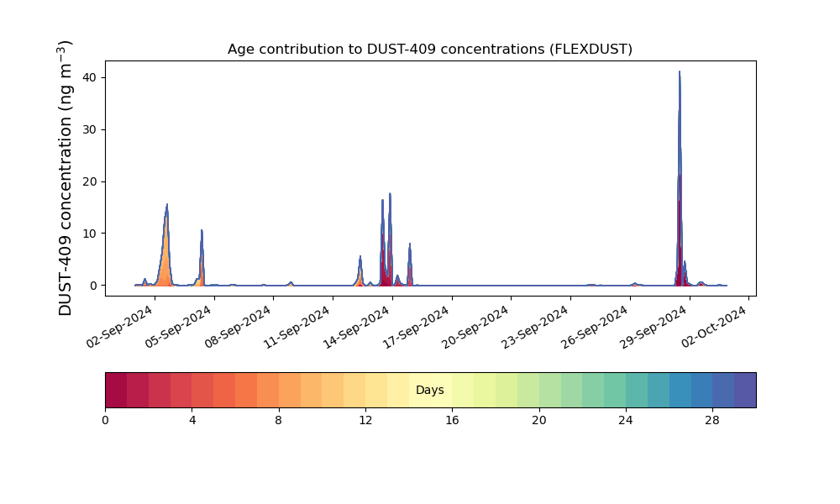The width and height of the screenshot is (840, 504).
Task: Click the colorbar tick label 24
Action: (626, 421)
